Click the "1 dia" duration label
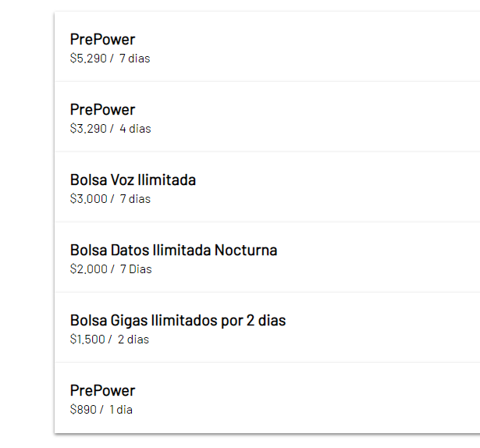The height and width of the screenshot is (448, 480). (121, 410)
